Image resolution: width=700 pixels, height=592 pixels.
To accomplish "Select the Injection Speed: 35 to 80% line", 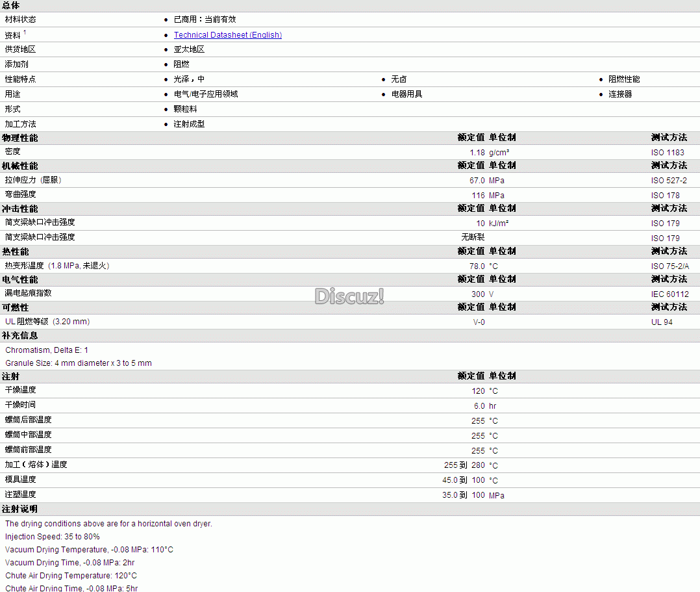I will pos(52,537).
